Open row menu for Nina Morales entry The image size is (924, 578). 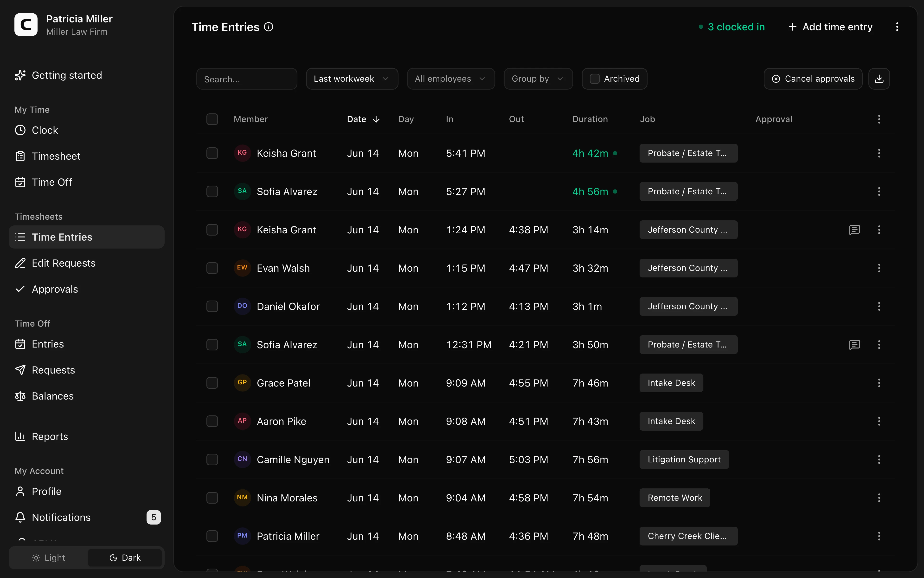(879, 498)
